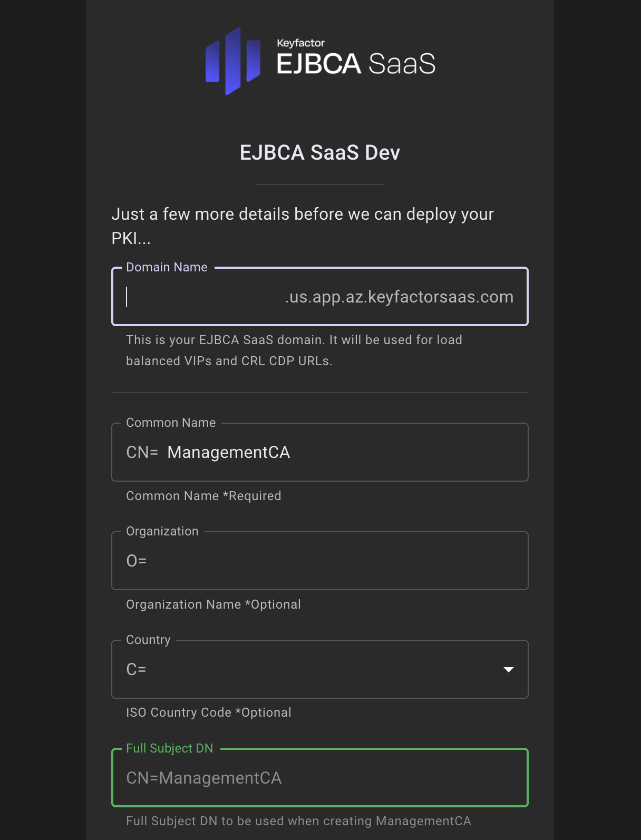Expand the Country dropdown arrow
This screenshot has width=641, height=840.
point(508,669)
